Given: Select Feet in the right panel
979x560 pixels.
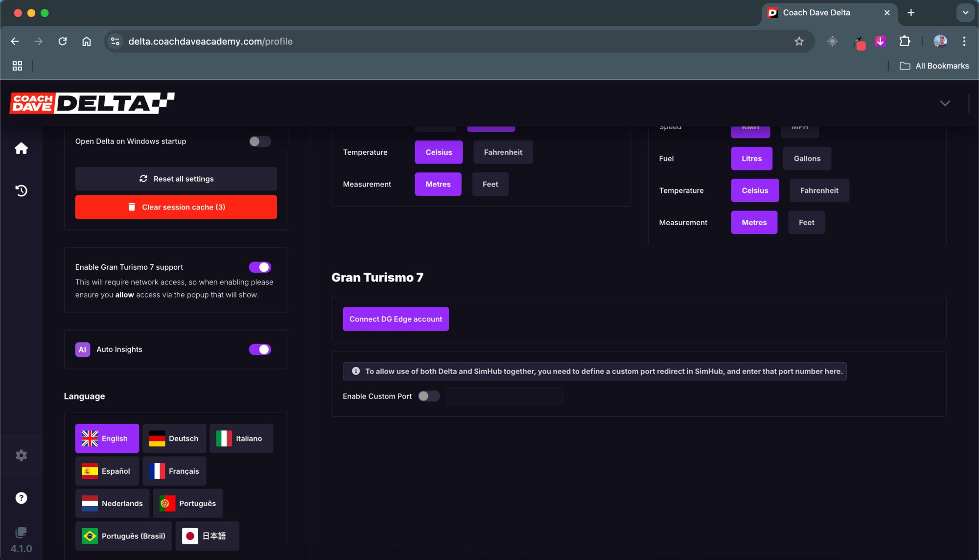Looking at the screenshot, I should pos(806,222).
